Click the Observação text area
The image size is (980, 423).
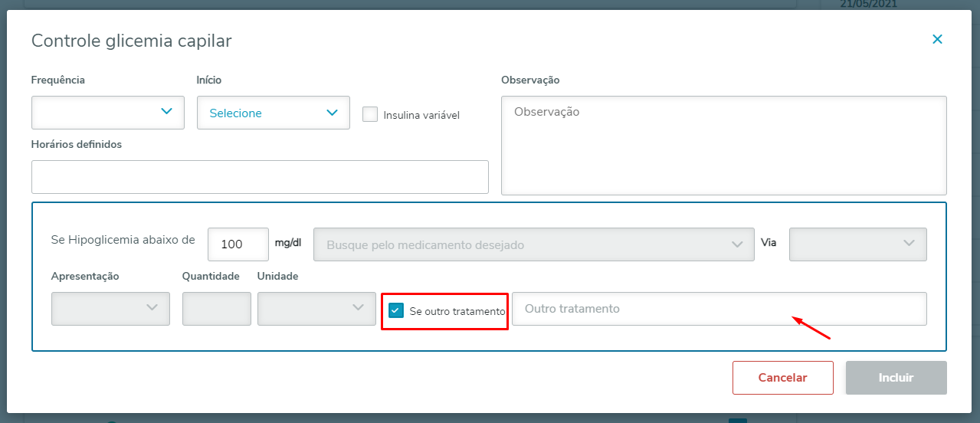point(723,145)
